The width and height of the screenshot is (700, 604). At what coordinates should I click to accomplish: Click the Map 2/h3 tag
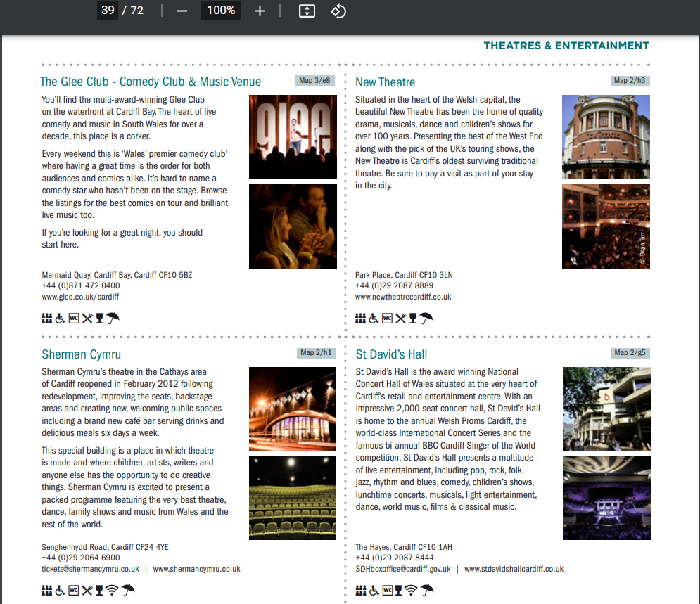click(630, 80)
